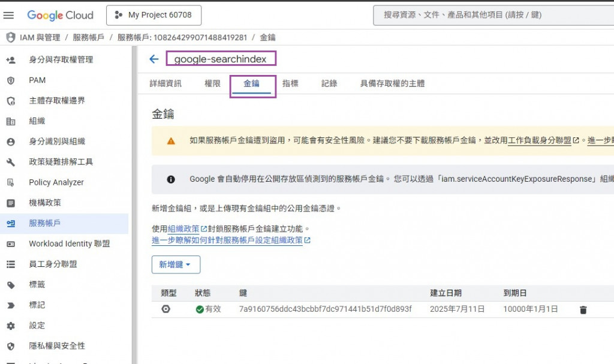614x364 pixels.
Task: Click the black info circle icon
Action: [171, 179]
